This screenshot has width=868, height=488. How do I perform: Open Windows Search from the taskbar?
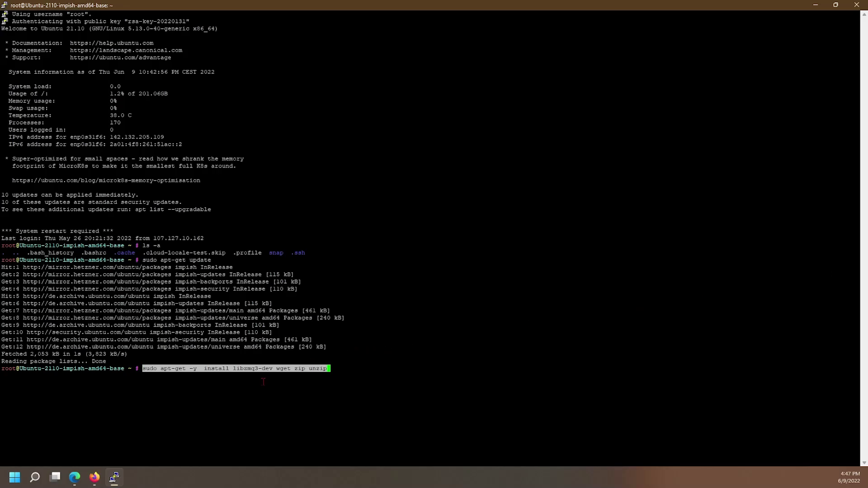35,477
